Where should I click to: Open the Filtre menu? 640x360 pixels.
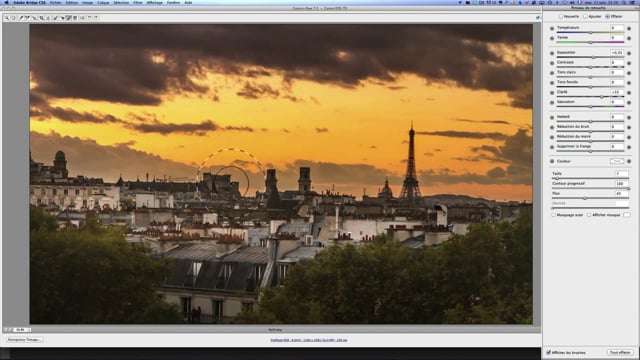[138, 2]
